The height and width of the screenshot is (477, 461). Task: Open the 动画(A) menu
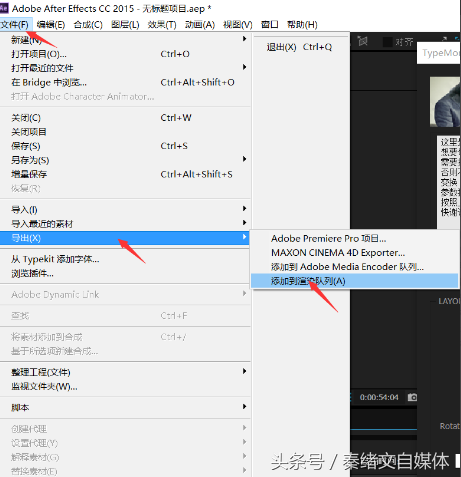(200, 24)
